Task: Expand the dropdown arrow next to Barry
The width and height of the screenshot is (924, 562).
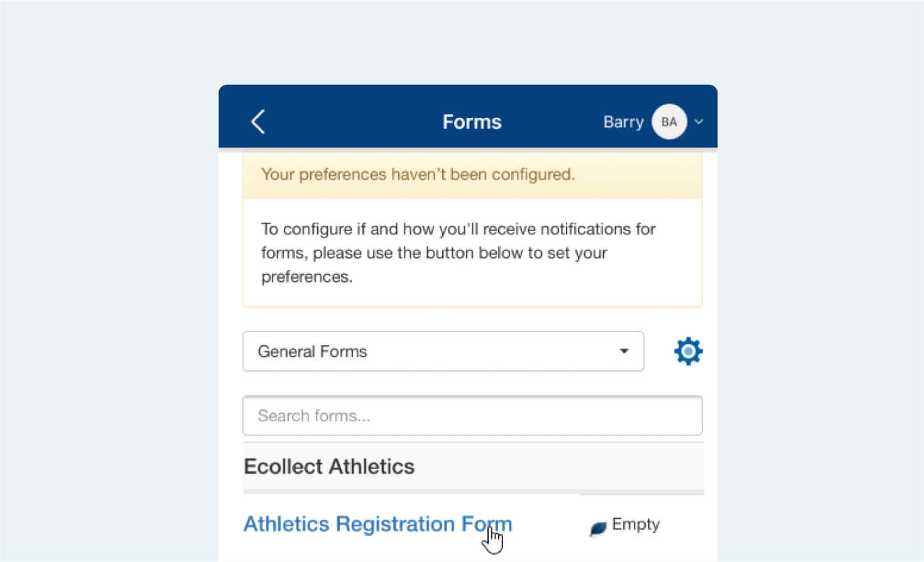Action: [698, 122]
